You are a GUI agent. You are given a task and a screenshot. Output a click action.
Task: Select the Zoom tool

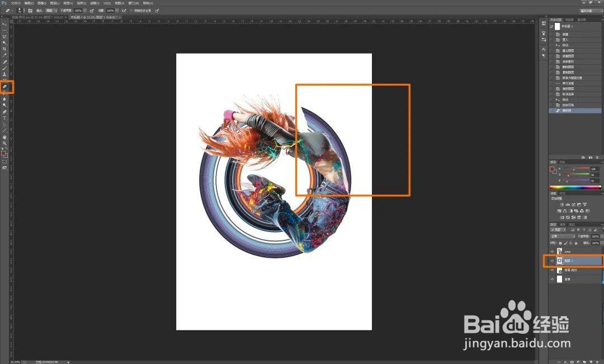pyautogui.click(x=4, y=143)
